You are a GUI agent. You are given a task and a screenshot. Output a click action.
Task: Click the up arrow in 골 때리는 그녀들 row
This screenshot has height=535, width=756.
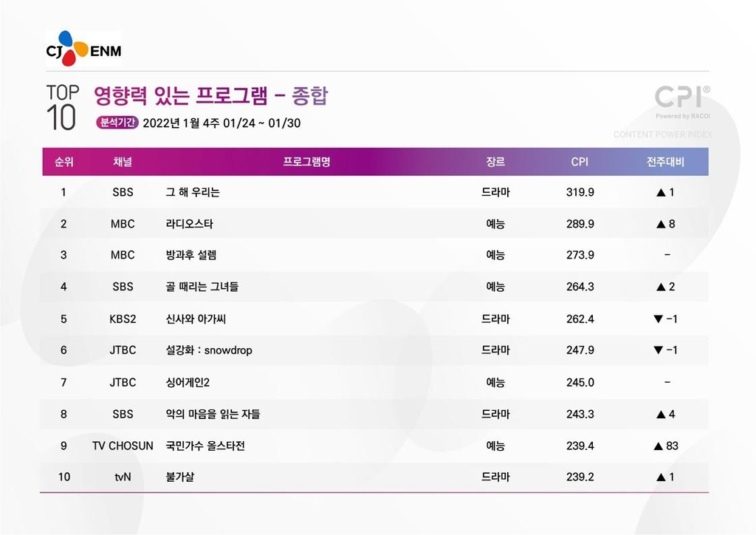coord(660,287)
